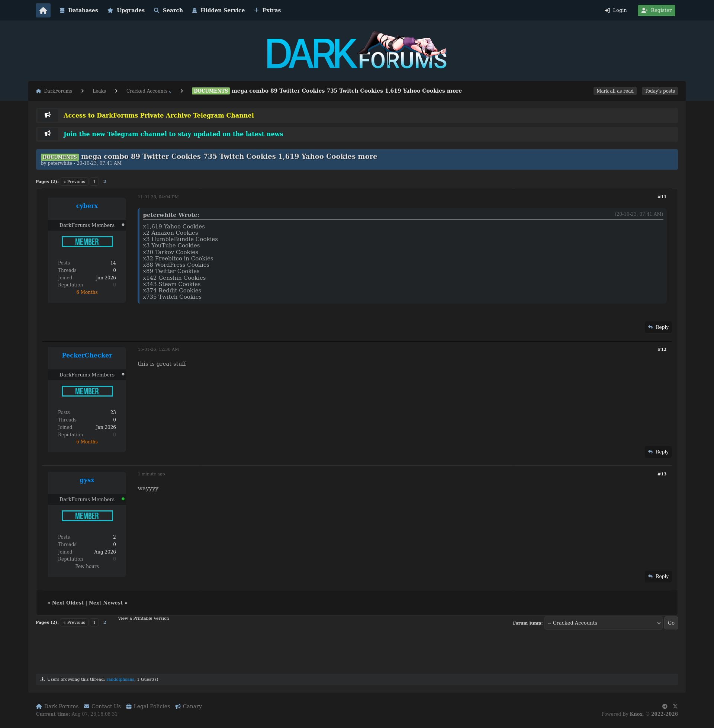This screenshot has width=714, height=728.
Task: Click the Login arrow icon
Action: pyautogui.click(x=608, y=10)
